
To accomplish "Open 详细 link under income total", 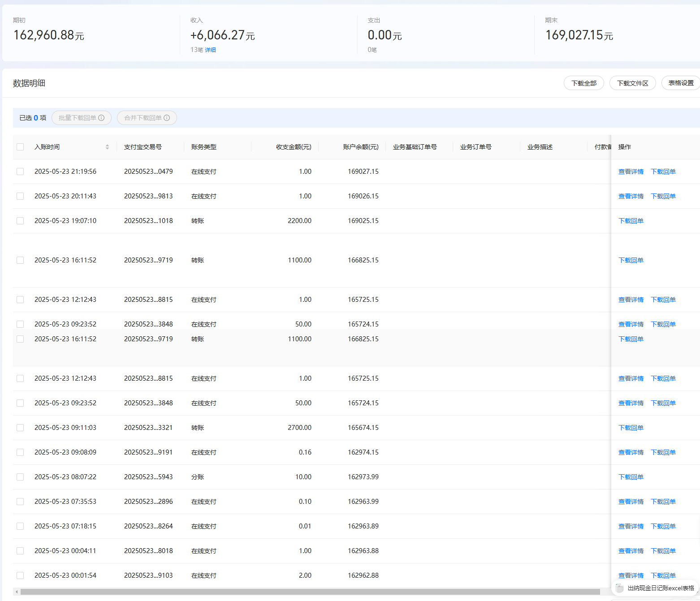I will pyautogui.click(x=210, y=50).
